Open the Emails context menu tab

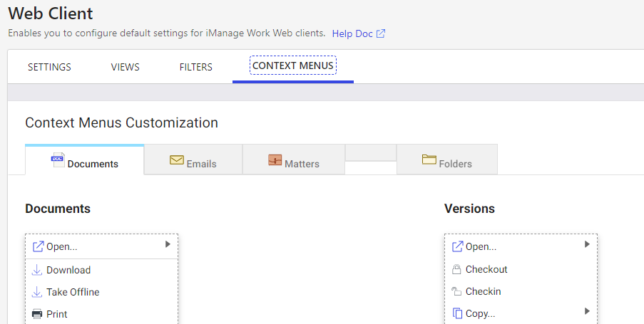tap(193, 160)
